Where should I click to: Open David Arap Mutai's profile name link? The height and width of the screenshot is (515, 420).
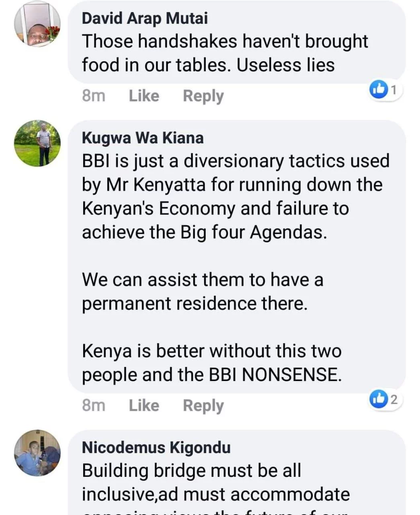pos(145,18)
